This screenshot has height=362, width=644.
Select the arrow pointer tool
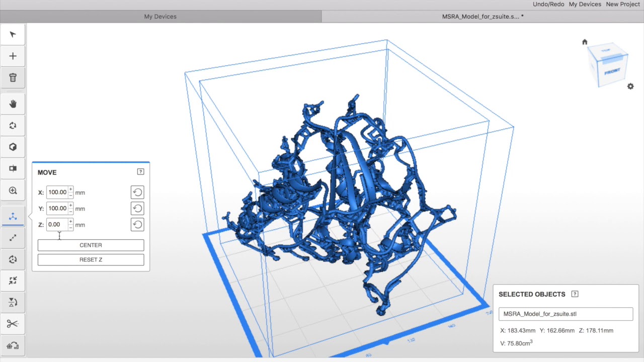(13, 35)
